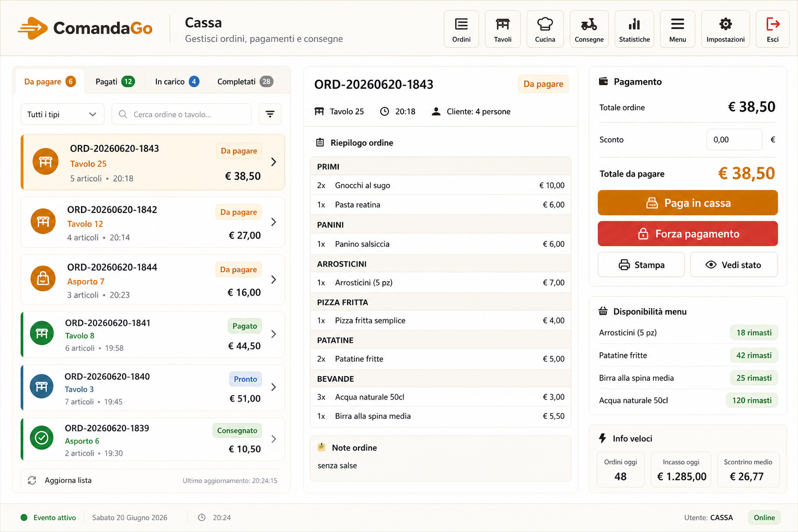Click the Stampa print button
The height and width of the screenshot is (532, 798).
[641, 265]
